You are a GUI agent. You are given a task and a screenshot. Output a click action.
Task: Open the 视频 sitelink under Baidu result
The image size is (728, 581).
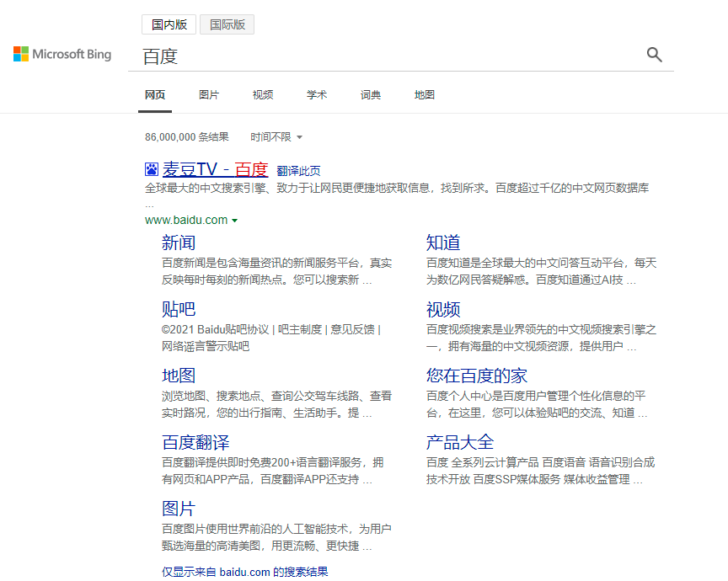click(443, 309)
